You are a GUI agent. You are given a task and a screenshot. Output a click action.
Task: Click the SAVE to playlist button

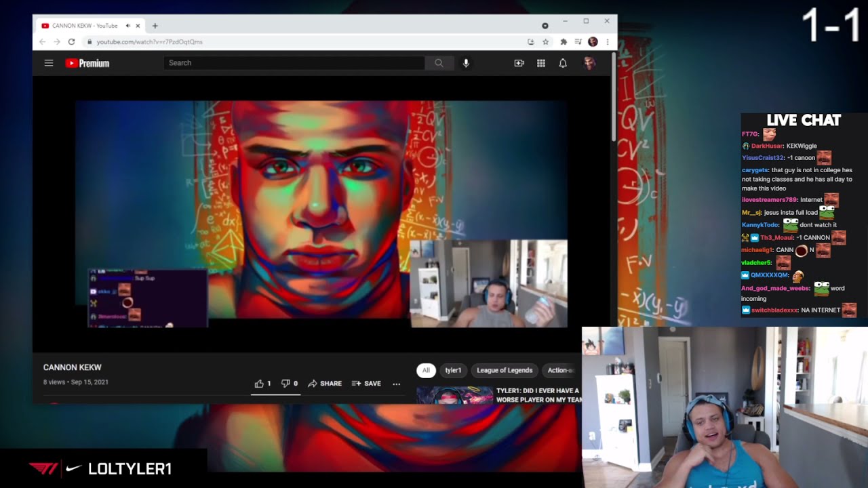point(366,384)
